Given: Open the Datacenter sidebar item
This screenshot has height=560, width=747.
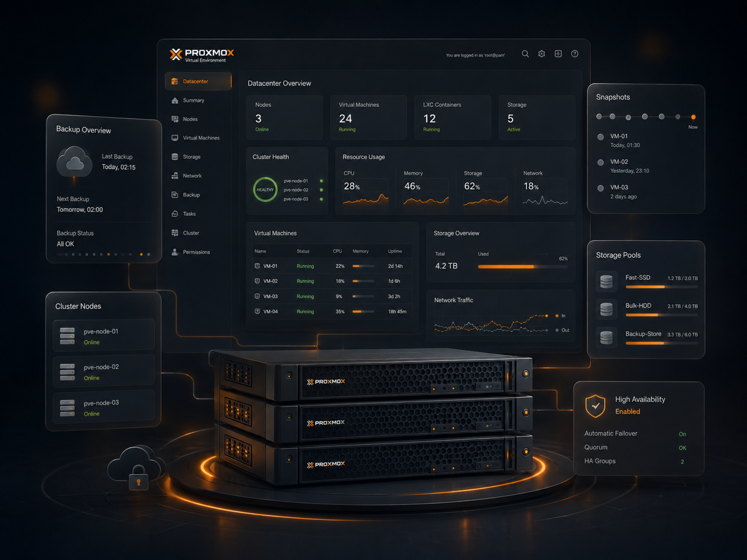Looking at the screenshot, I should coord(198,81).
